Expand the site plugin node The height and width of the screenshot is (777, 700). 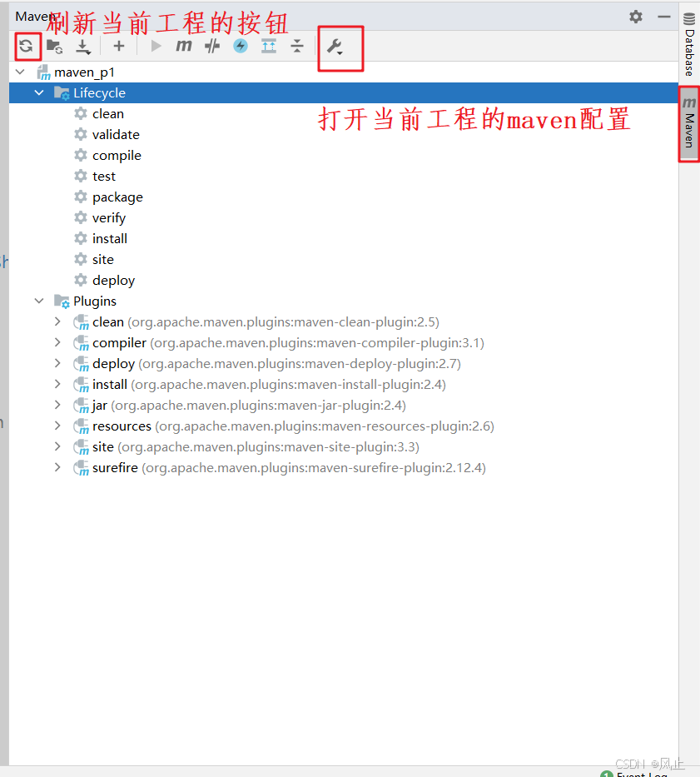(58, 446)
